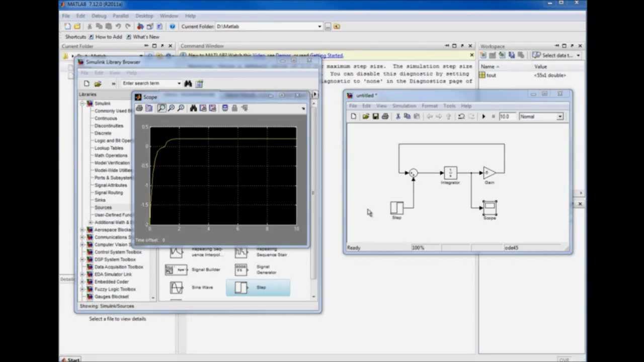Image resolution: width=644 pixels, height=362 pixels.
Task: Open MATLAB Parallel menu
Action: (121, 16)
